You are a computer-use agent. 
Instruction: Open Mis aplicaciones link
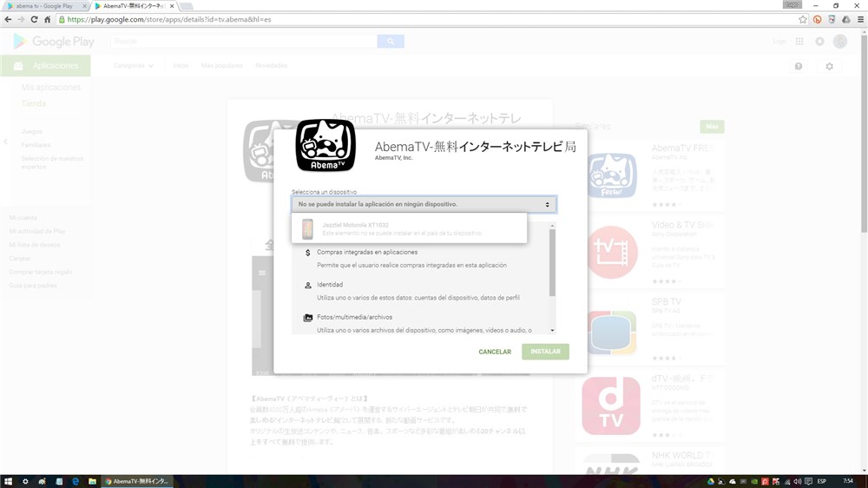[x=51, y=88]
